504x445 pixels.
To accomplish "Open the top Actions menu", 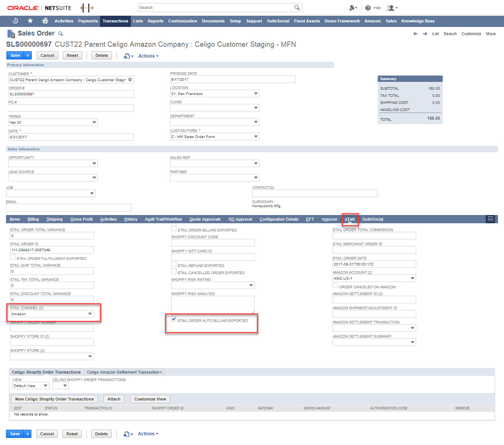I will click(148, 56).
